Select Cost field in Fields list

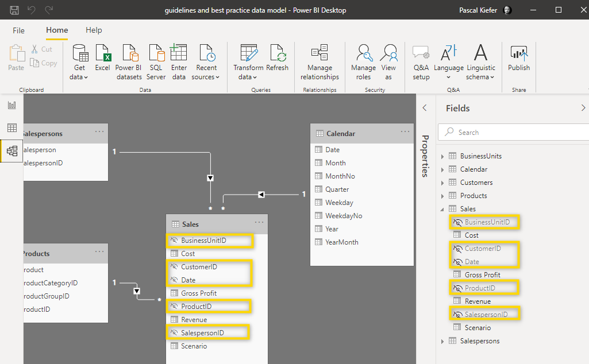coord(471,235)
